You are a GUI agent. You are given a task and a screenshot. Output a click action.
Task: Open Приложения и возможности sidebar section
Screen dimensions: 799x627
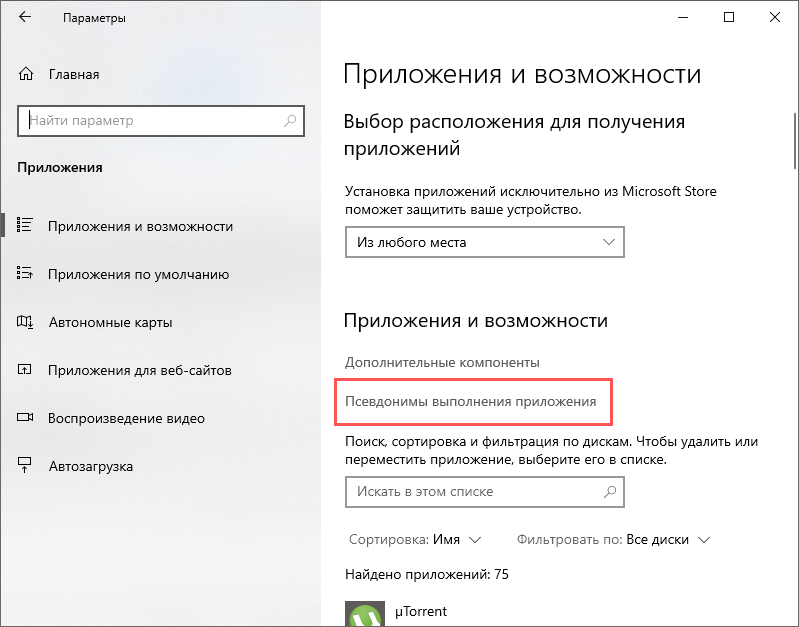pos(161,226)
